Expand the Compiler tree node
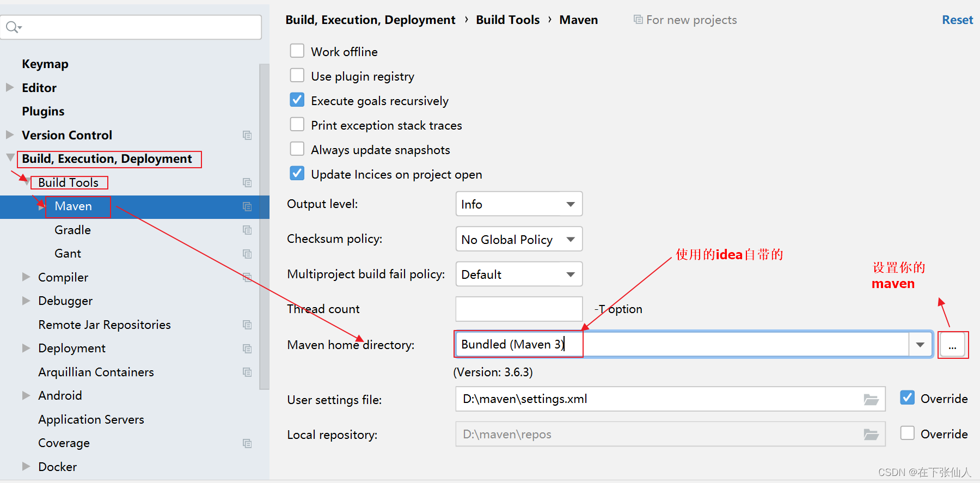 (x=26, y=277)
